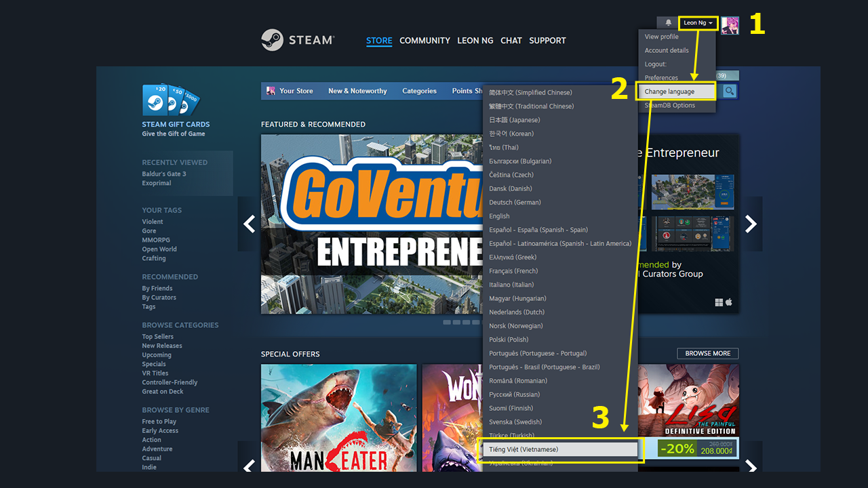Select Deutsch (German) language

click(x=560, y=202)
